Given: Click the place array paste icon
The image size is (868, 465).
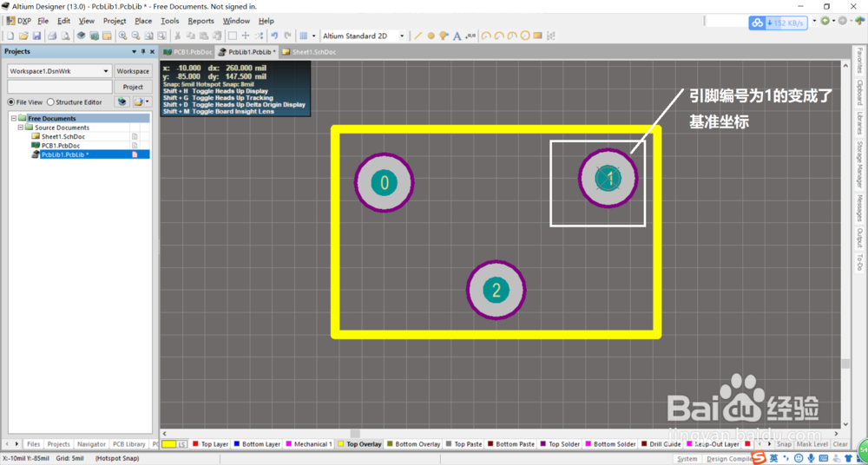Looking at the screenshot, I should click(x=551, y=36).
